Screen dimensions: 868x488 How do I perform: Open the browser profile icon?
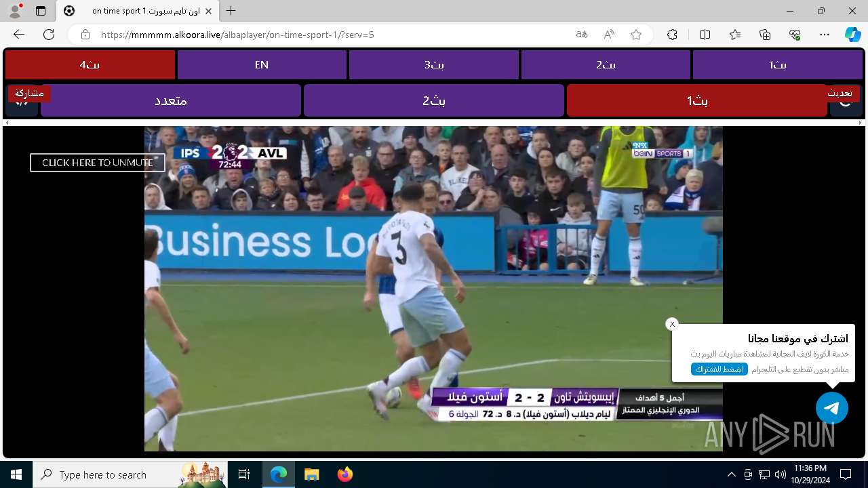coord(15,11)
